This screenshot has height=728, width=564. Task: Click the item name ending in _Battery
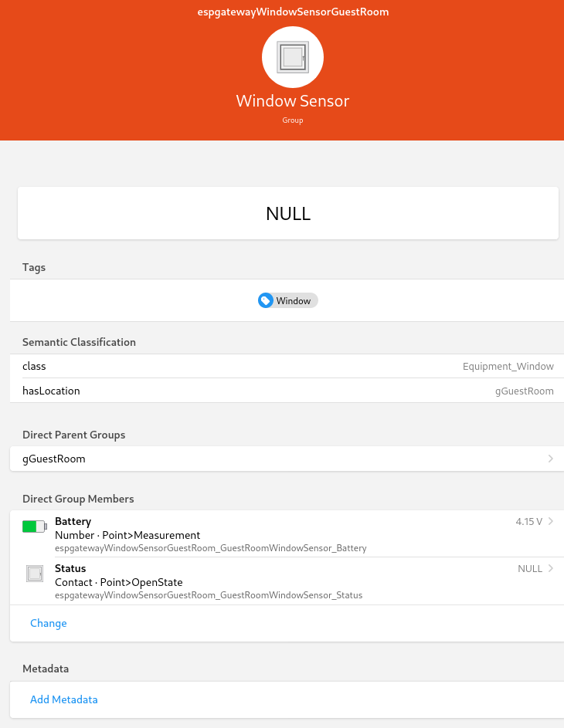[210, 548]
